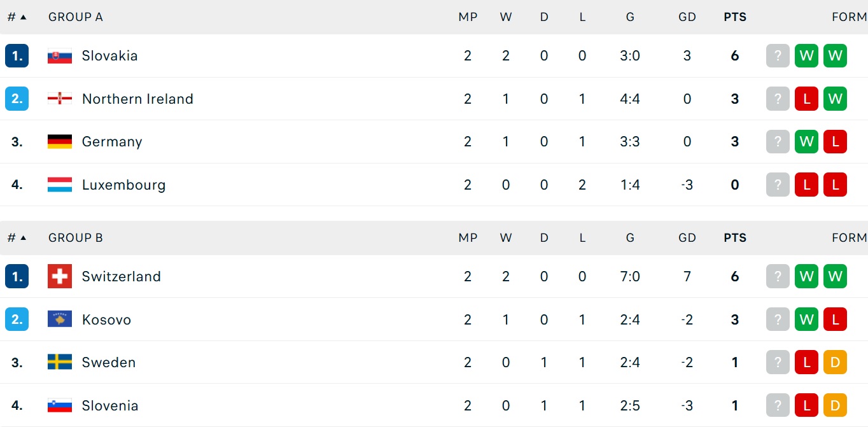Sort Group B by rank arrow

pos(24,238)
